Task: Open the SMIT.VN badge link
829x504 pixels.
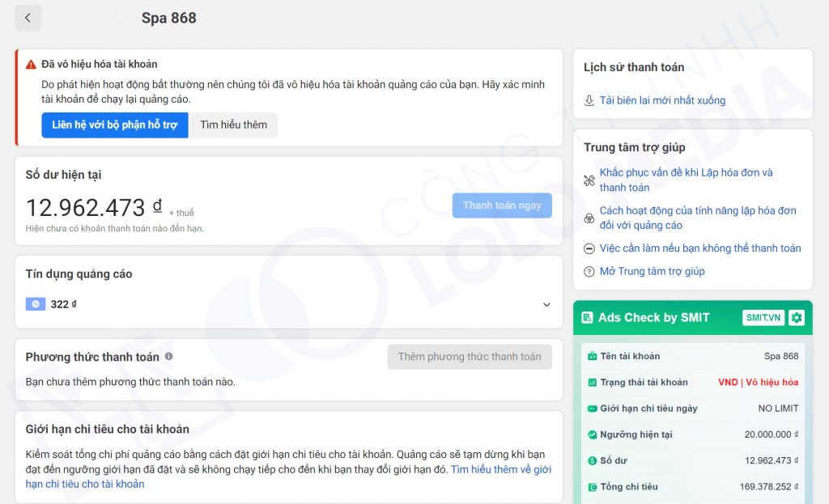Action: [763, 317]
